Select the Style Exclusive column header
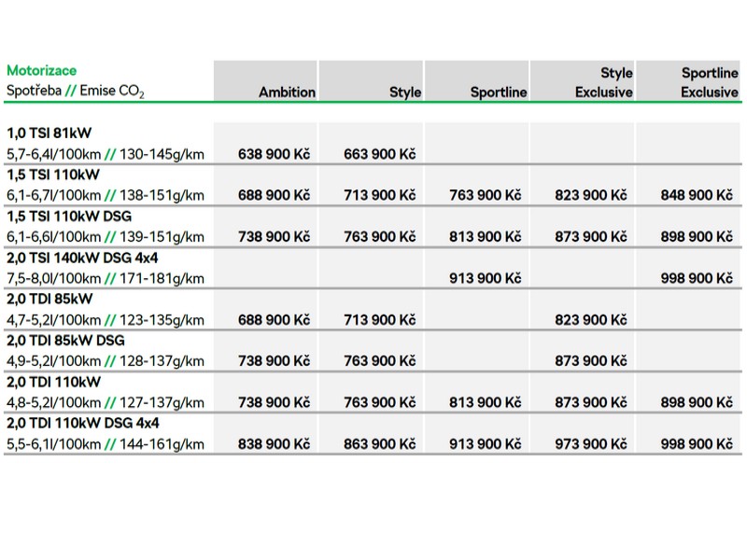Screen dimensions: 747x560 pos(603,82)
